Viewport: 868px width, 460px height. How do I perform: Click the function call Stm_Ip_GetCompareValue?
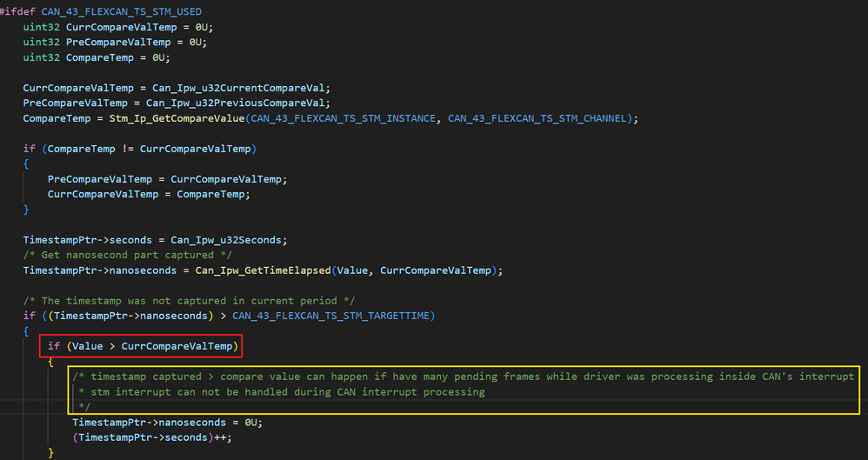[177, 118]
